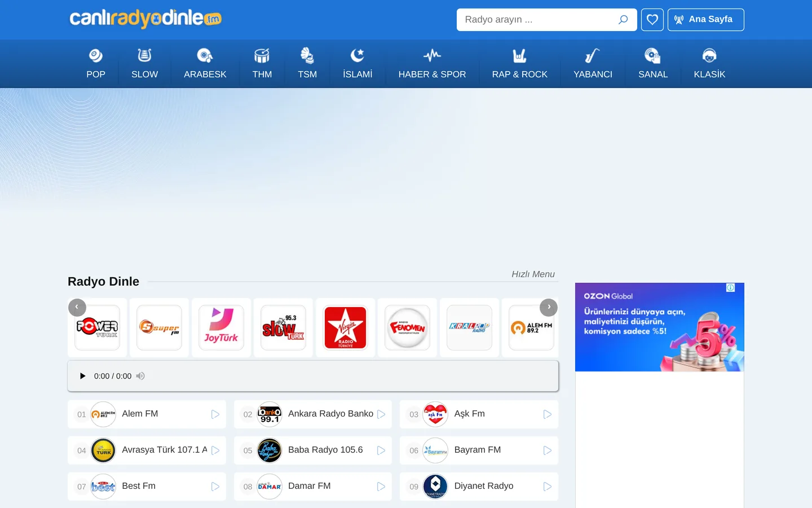Click the play arrow beside Baba Radyo 105.6
The width and height of the screenshot is (812, 508).
381,450
